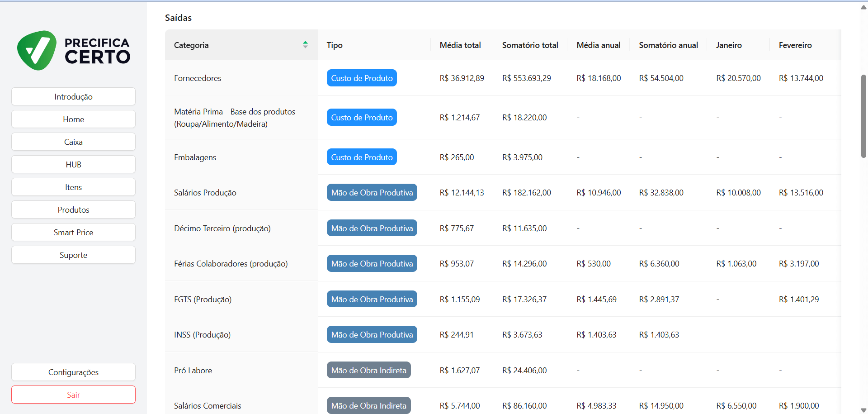The width and height of the screenshot is (868, 414).
Task: Click Mão de Obra Produtiva tag for Salários Produção
Action: coord(372,193)
